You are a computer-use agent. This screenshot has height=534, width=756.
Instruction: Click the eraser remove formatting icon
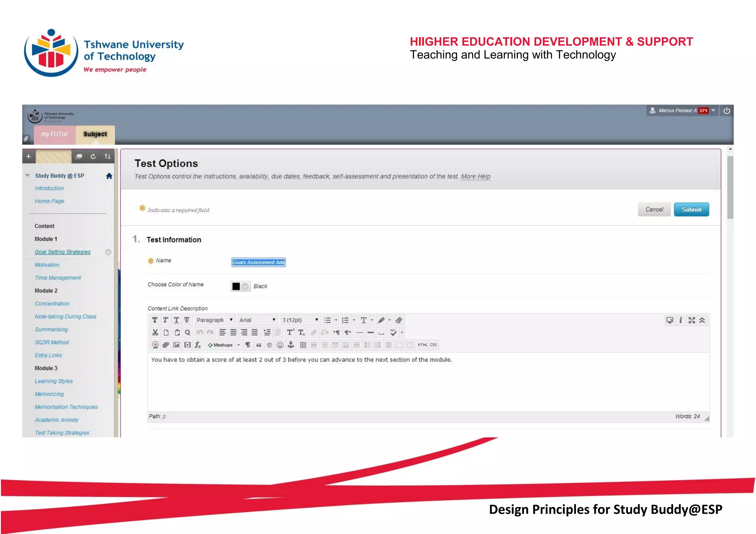point(399,320)
